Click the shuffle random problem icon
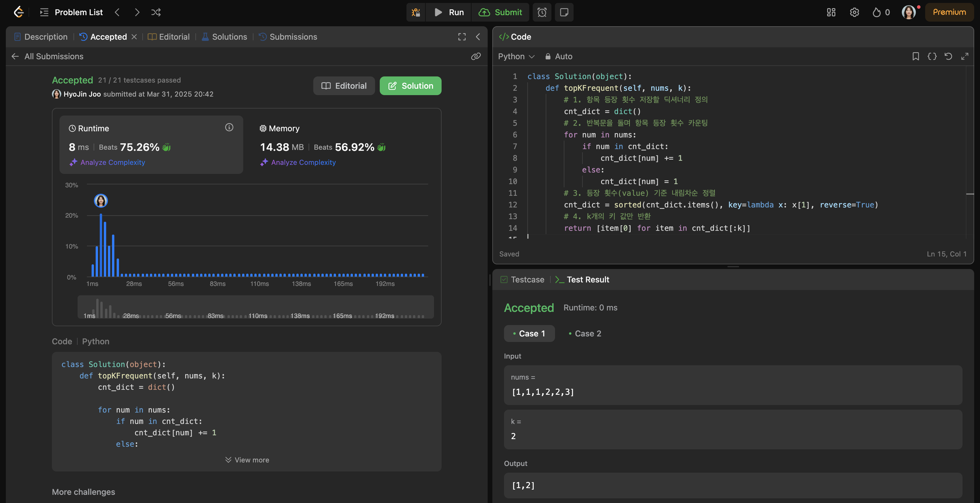Screen dimensions: 980x503 pyautogui.click(x=156, y=12)
